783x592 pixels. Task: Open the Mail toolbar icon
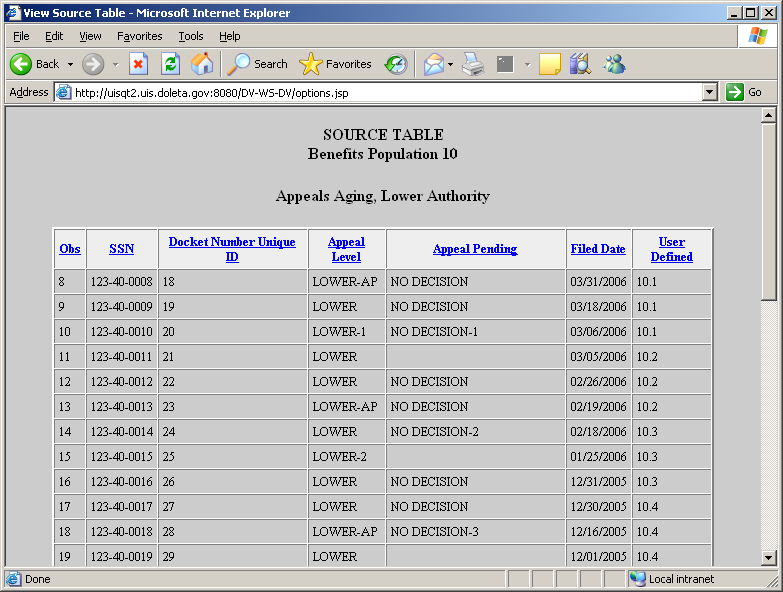433,64
